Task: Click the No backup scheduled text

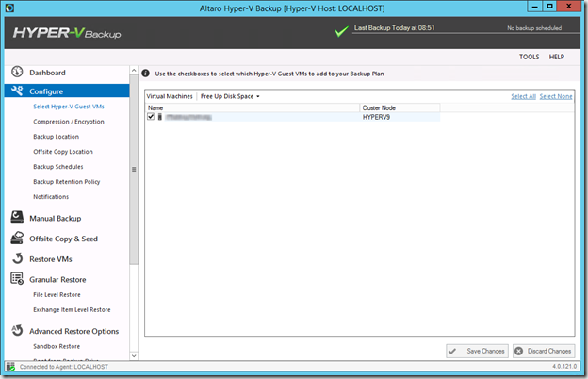Action: (534, 27)
